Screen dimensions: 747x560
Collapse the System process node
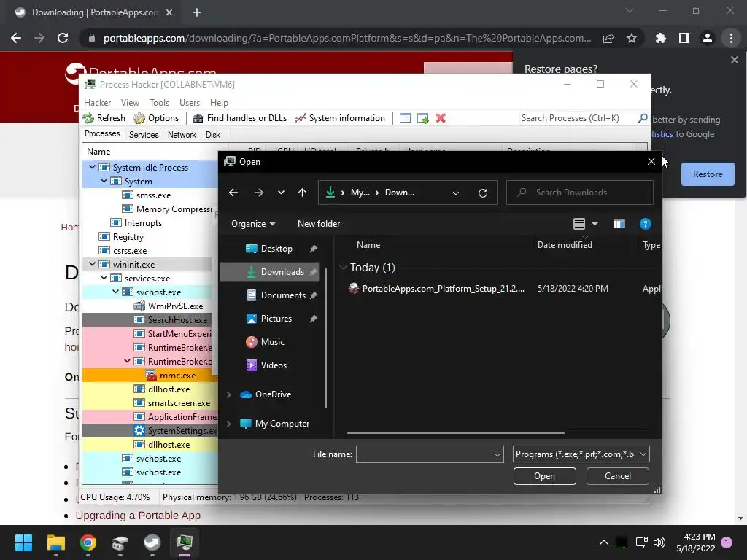104,181
